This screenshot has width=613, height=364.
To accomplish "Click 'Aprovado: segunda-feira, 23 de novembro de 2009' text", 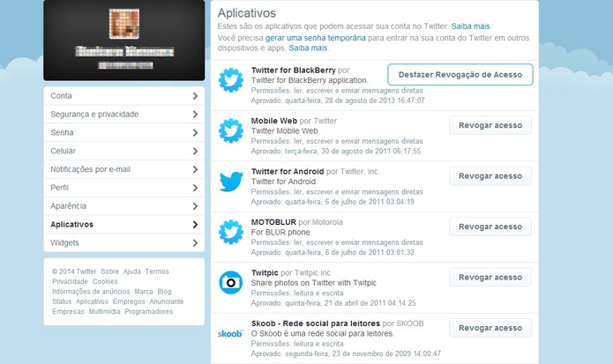I will click(x=331, y=353).
